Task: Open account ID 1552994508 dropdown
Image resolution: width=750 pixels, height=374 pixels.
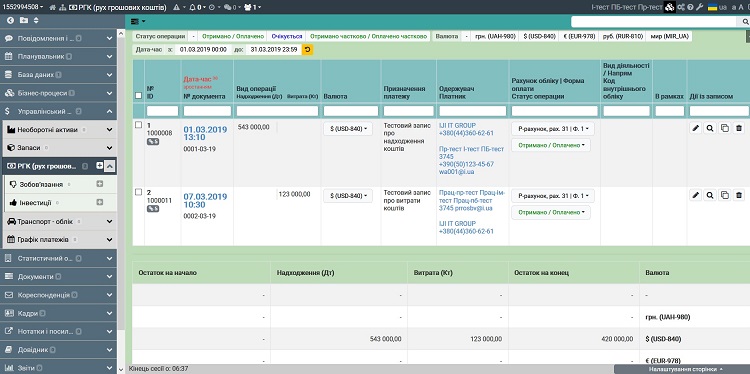Action: (x=22, y=7)
